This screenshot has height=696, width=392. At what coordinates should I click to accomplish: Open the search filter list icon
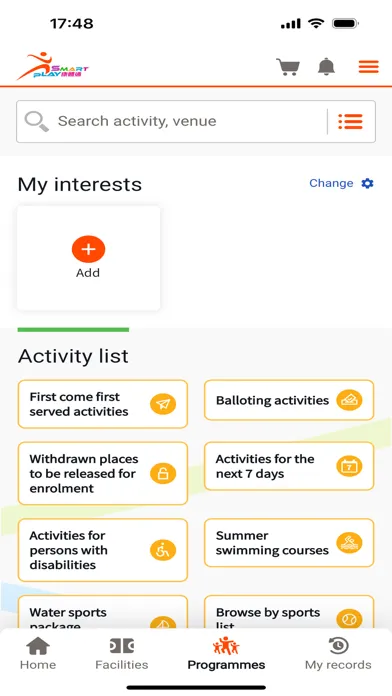(350, 121)
